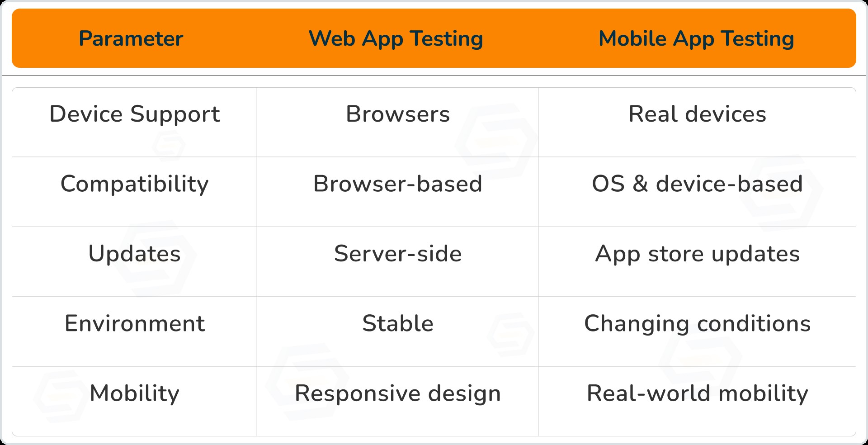Select the Mobility row label
The height and width of the screenshot is (445, 868).
coord(135,393)
